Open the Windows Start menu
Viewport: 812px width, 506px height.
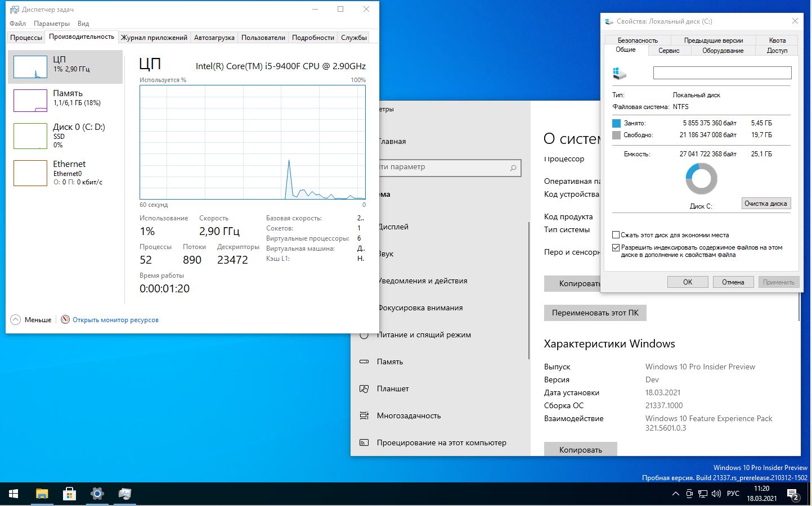pos(14,494)
